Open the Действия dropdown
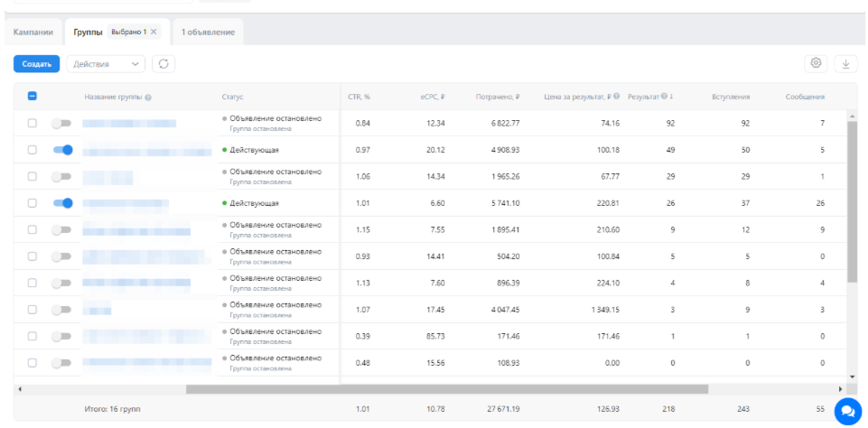 click(x=106, y=64)
